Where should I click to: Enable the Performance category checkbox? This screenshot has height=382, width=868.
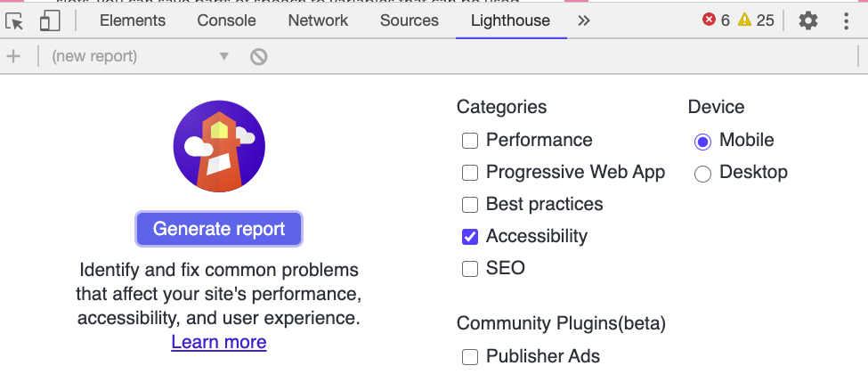point(470,141)
